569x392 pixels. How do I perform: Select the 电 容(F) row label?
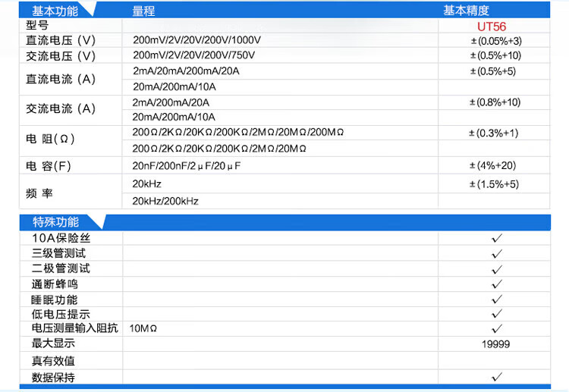coord(50,166)
